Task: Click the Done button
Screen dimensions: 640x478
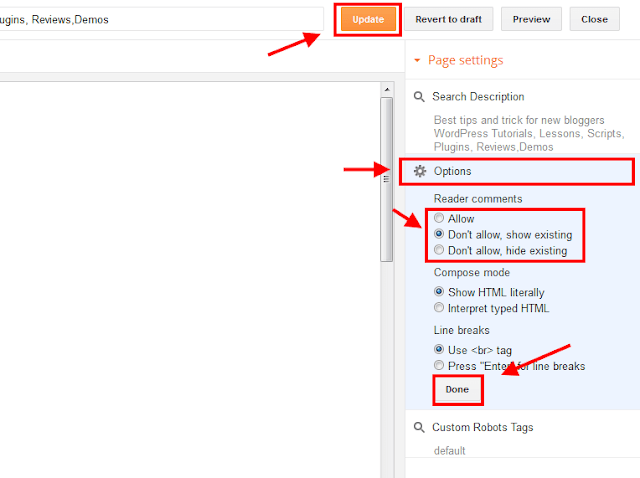Action: click(x=458, y=389)
